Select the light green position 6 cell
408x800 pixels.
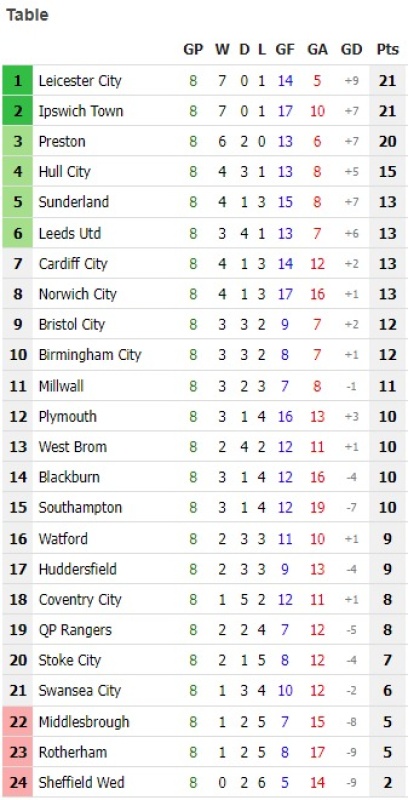(18, 233)
